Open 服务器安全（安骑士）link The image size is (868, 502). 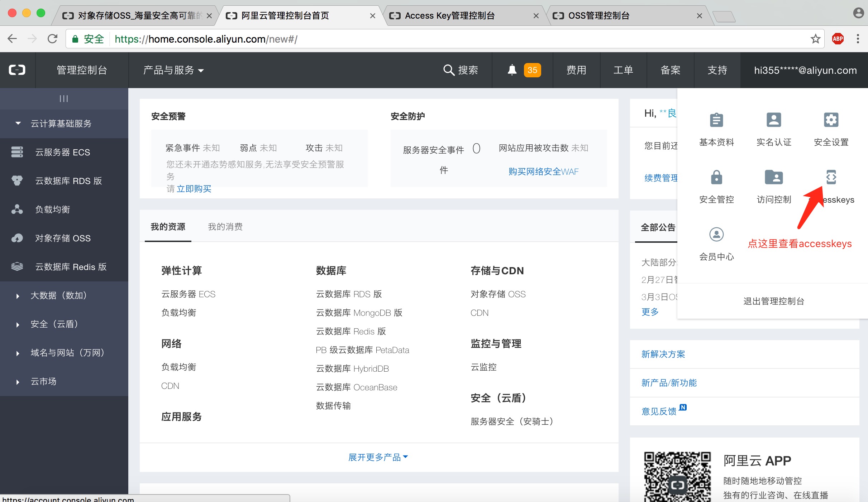pos(514,421)
